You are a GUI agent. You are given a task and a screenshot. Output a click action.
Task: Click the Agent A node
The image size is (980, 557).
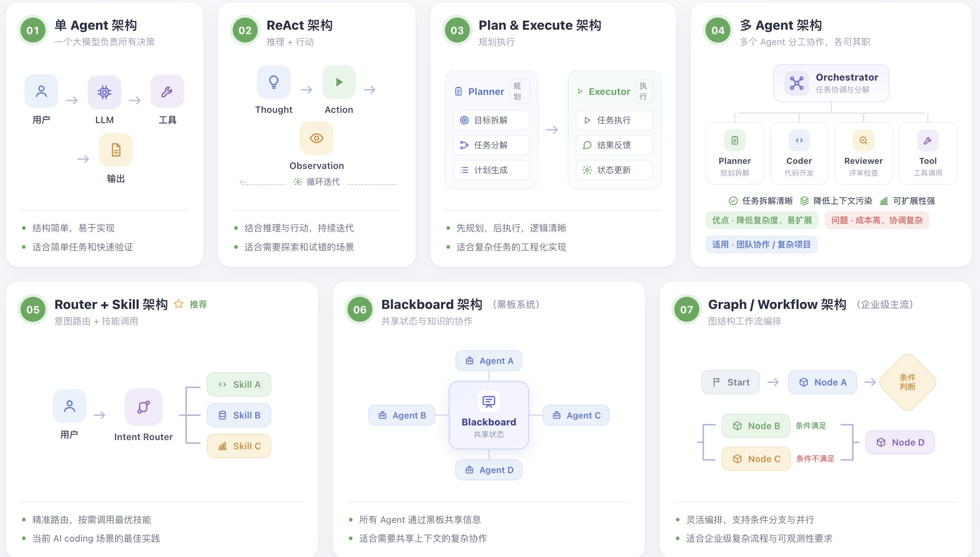[x=489, y=361]
